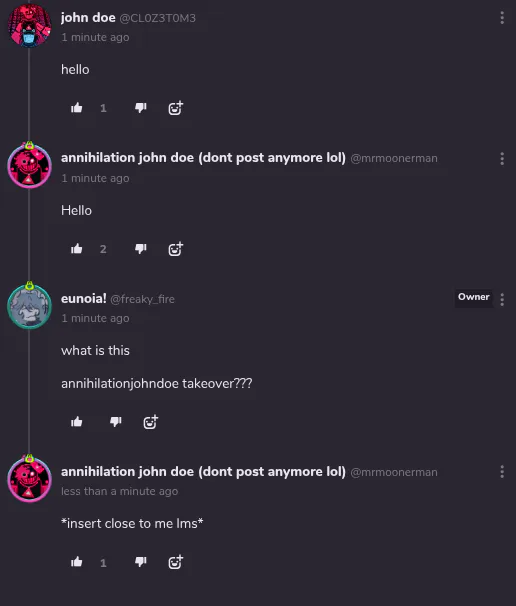Like the capitalized "Hello" comment
Screen dimensions: 516x606
(77, 249)
